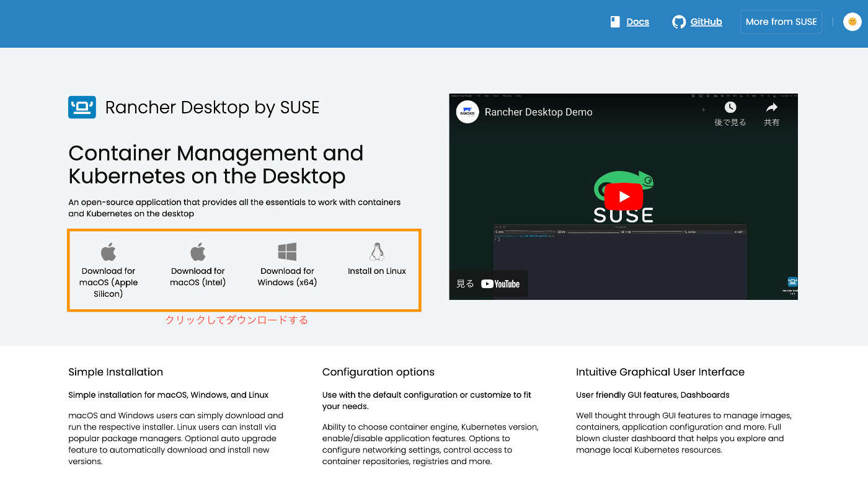
Task: Download for macOS (Intel)
Action: pyautogui.click(x=198, y=276)
